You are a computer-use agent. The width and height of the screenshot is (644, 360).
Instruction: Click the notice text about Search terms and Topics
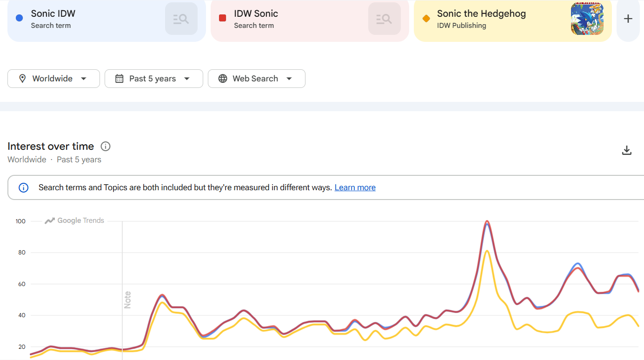point(185,187)
